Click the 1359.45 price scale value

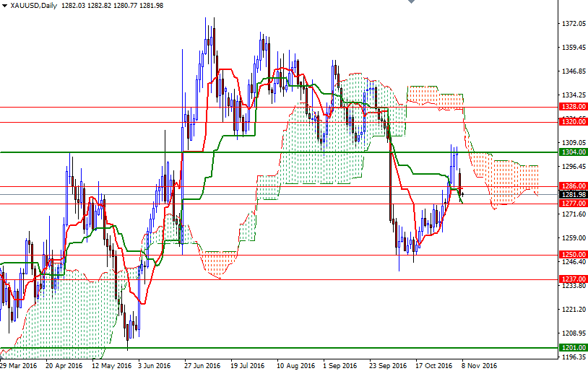(574, 48)
